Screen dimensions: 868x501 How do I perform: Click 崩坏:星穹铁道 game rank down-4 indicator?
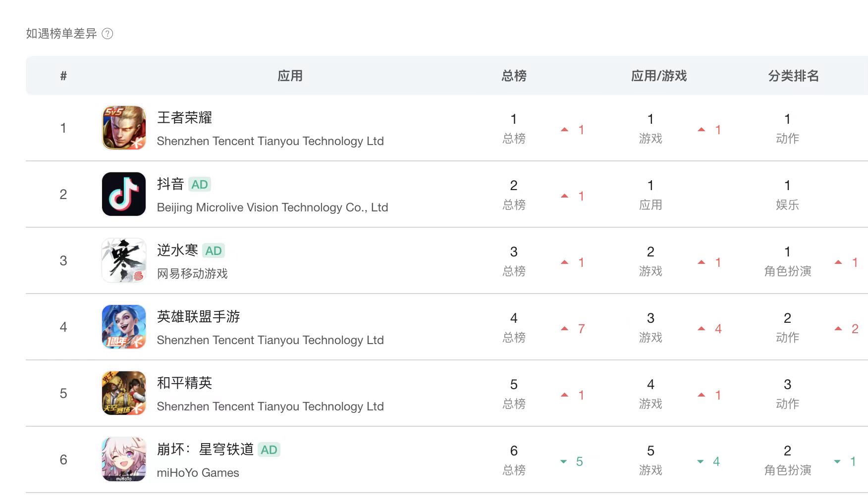708,461
